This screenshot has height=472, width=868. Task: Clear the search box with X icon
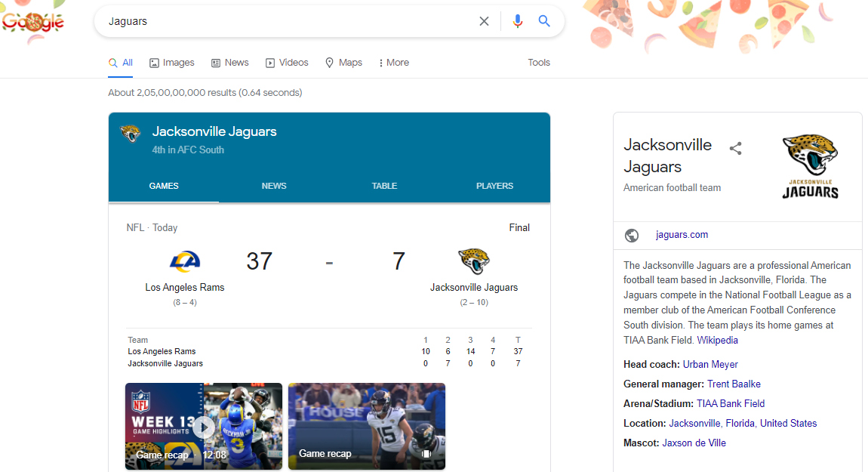tap(484, 21)
